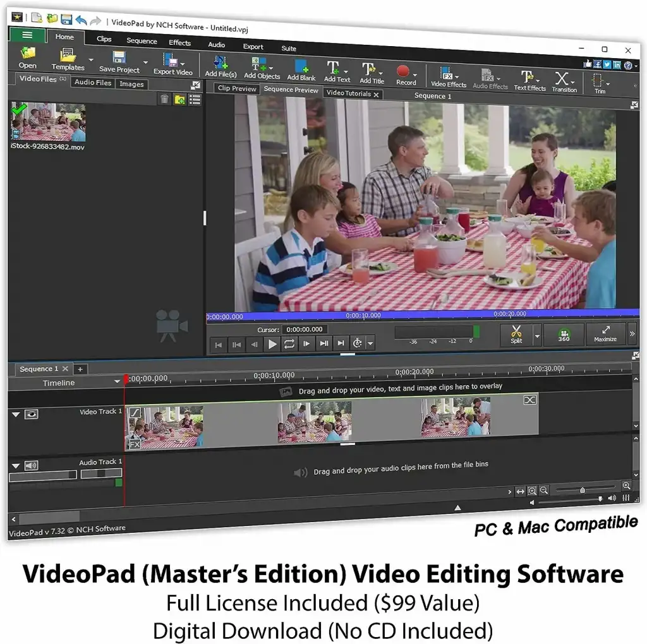Screen dimensions: 647x644
Task: Click the Audio Track 1 volume slider
Action: coord(42,475)
